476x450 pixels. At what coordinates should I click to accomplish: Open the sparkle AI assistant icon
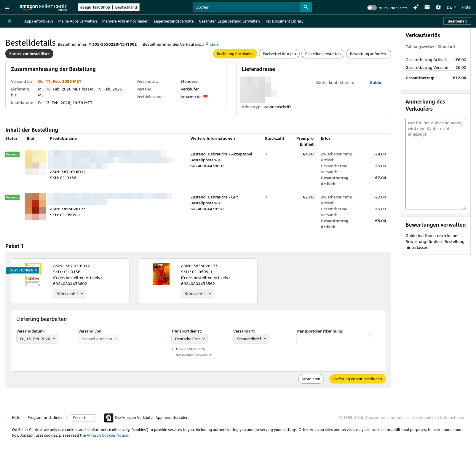416,7
